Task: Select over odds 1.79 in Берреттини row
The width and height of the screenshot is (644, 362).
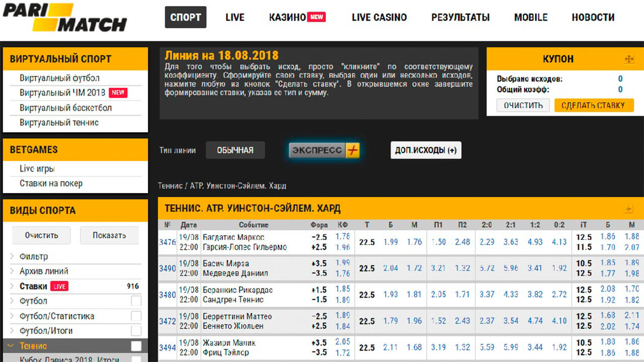Action: click(x=391, y=321)
